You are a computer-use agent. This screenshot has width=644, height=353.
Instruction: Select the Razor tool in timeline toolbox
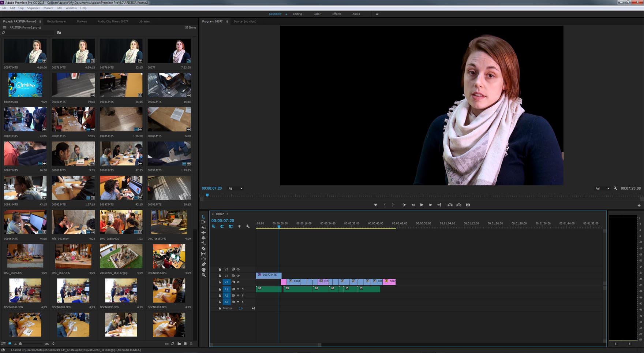click(203, 248)
